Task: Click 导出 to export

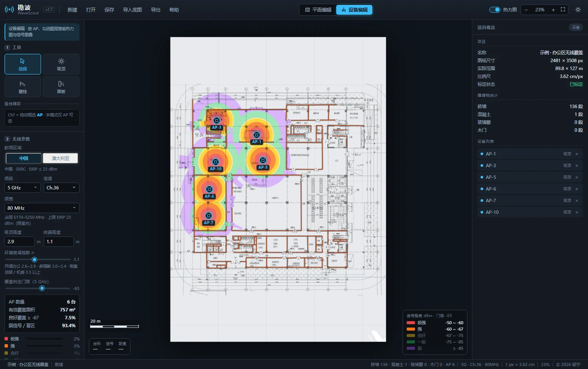Action: [156, 10]
